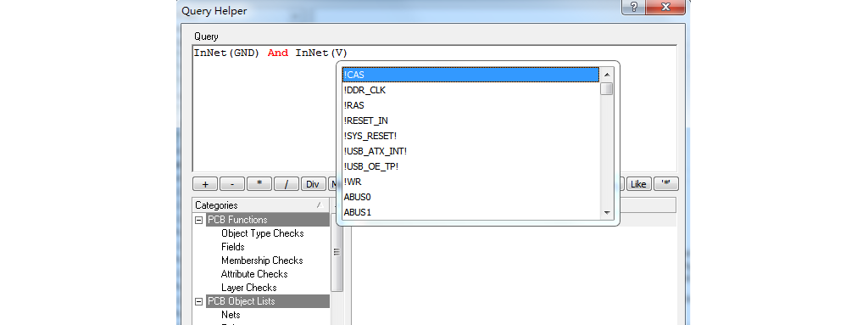Pick the !RAS net entry
The width and height of the screenshot is (868, 325).
470,105
